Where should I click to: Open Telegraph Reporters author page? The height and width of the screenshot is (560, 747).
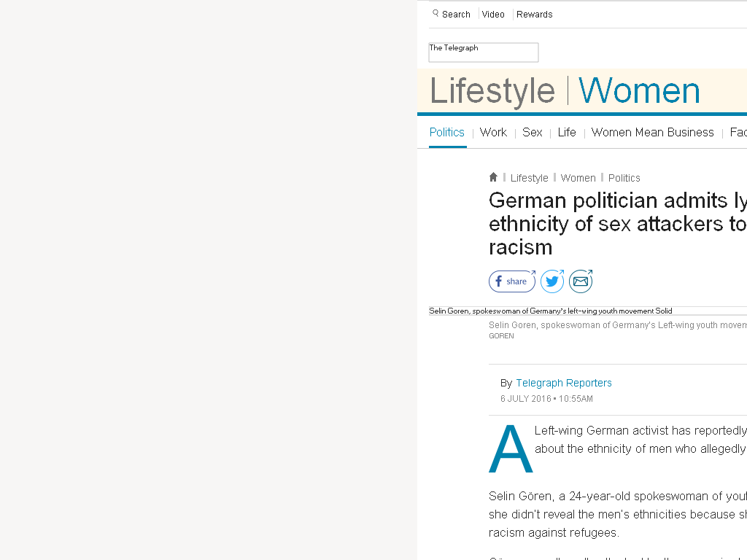pos(564,383)
